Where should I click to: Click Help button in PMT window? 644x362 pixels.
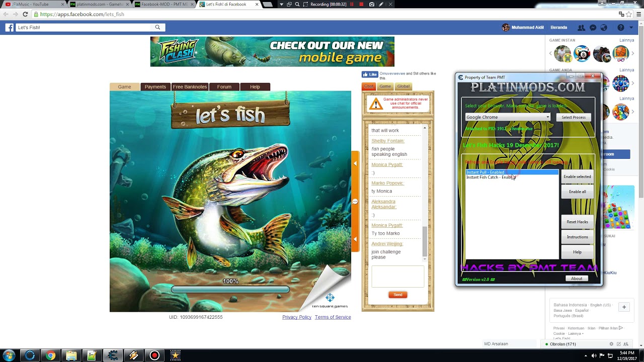click(x=577, y=252)
